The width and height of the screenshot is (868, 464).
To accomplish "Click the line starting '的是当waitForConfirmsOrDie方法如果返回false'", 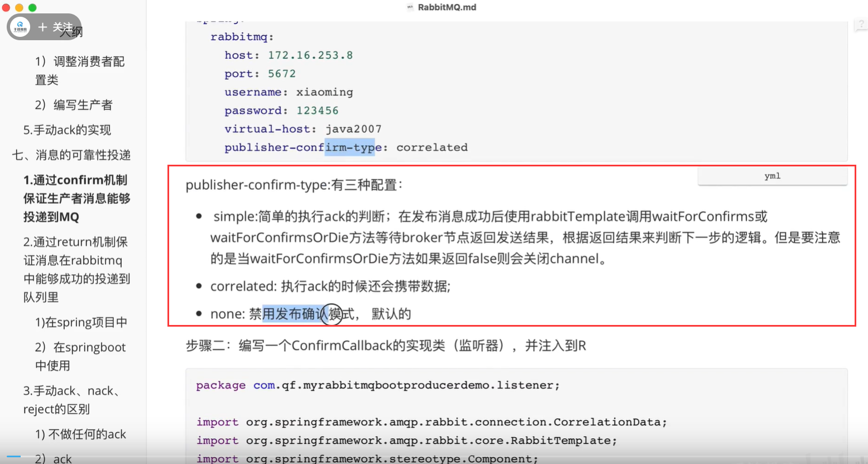I will pyautogui.click(x=409, y=259).
